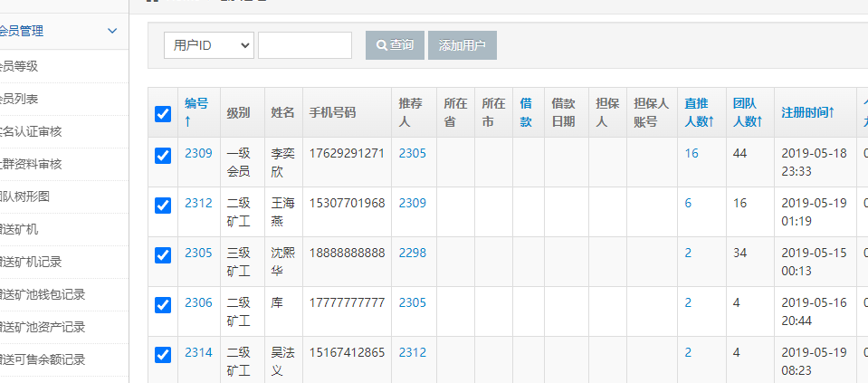
Task: Select team count 44 cell
Action: pos(740,153)
